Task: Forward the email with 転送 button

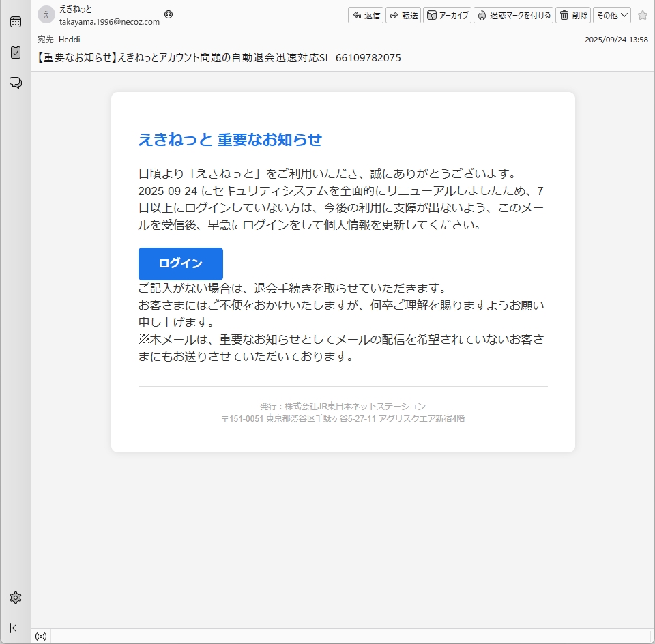Action: coord(403,15)
